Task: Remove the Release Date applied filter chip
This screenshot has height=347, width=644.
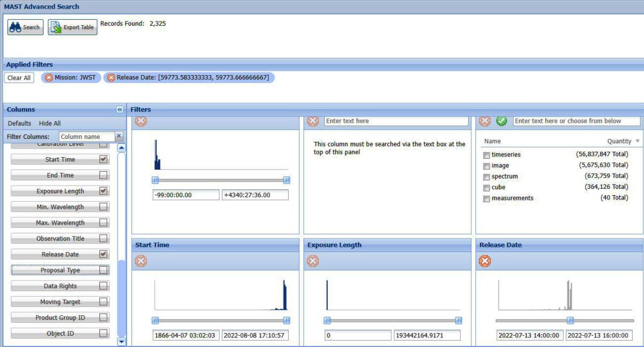Action: [111, 78]
